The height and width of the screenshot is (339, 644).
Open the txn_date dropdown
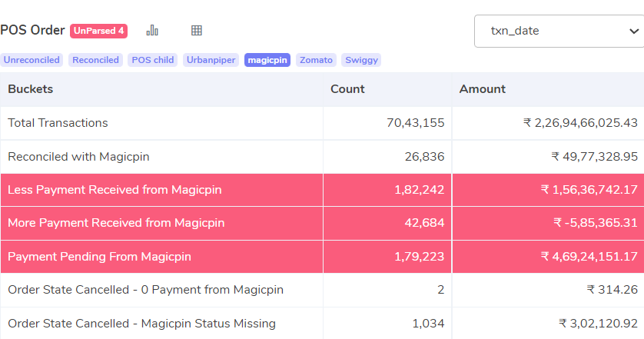(559, 31)
